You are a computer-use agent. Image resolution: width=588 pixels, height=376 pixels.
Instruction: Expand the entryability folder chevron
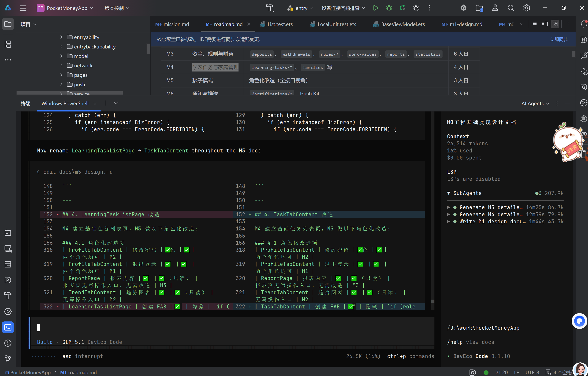point(61,37)
